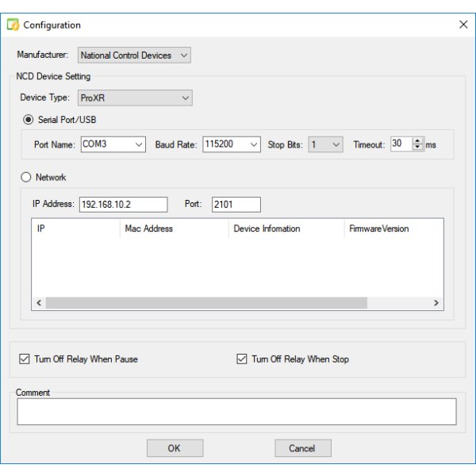This screenshot has width=476, height=476.
Task: Click the IP Address input field
Action: click(x=124, y=205)
